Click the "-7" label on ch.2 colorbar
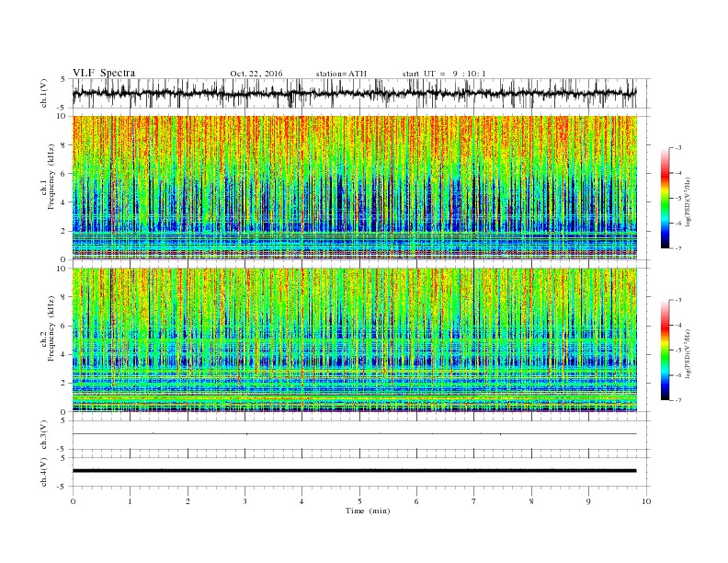Viewport: 728px width, 563px height. [678, 400]
